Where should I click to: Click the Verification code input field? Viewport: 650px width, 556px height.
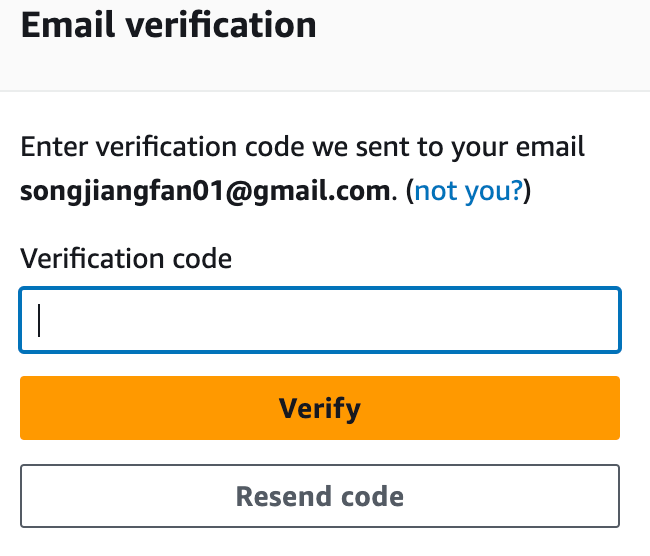click(x=320, y=320)
